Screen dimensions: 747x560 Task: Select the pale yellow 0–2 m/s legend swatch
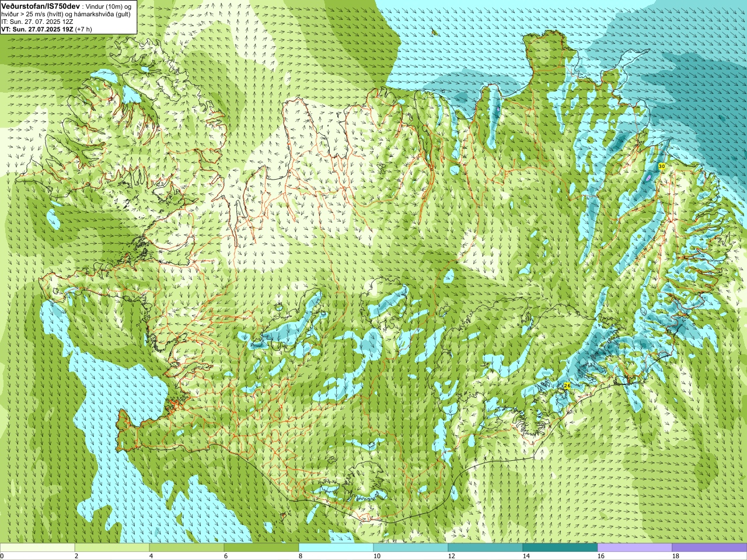[37, 548]
